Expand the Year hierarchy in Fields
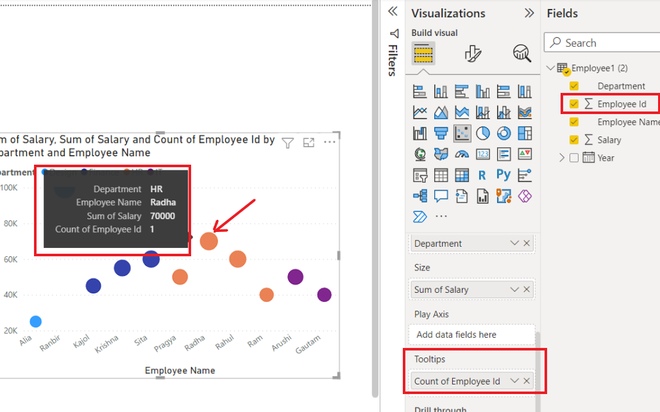Image resolution: width=660 pixels, height=412 pixels. [x=562, y=158]
